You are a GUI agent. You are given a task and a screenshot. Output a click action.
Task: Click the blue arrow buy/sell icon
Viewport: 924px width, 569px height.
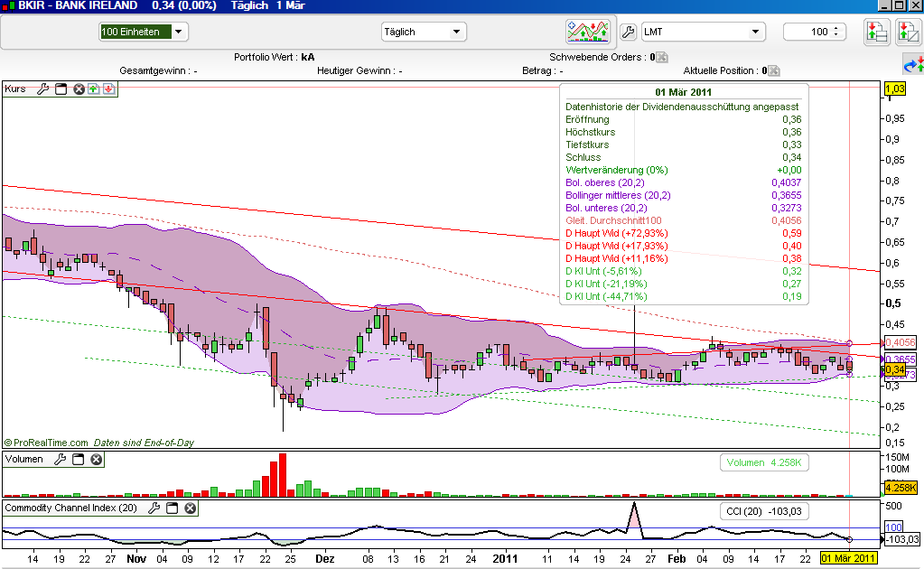point(913,65)
